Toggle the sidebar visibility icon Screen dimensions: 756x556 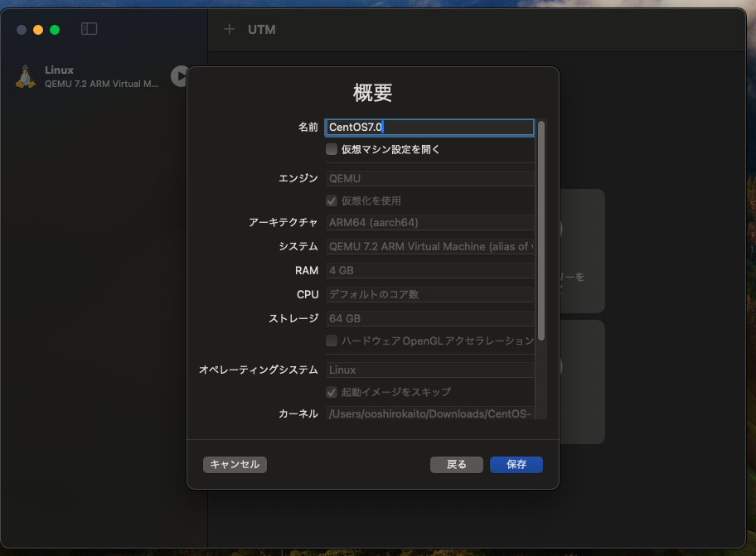point(88,27)
